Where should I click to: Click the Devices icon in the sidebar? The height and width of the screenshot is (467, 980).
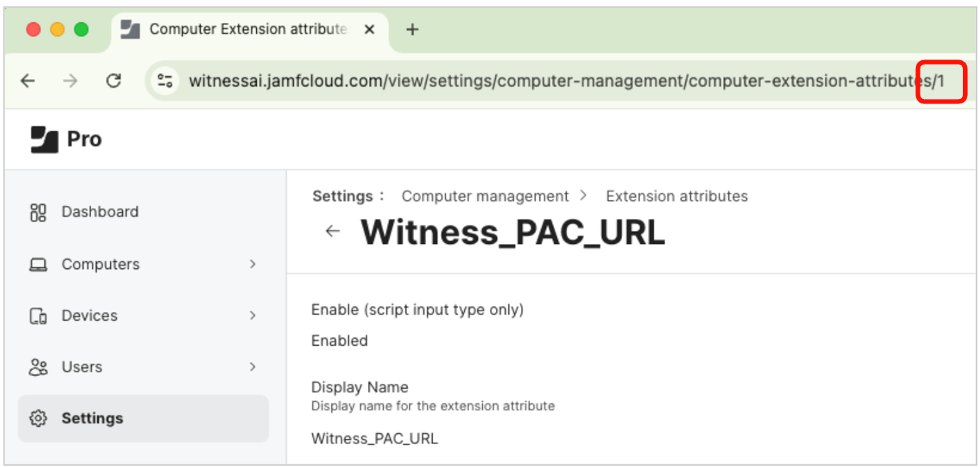tap(38, 316)
